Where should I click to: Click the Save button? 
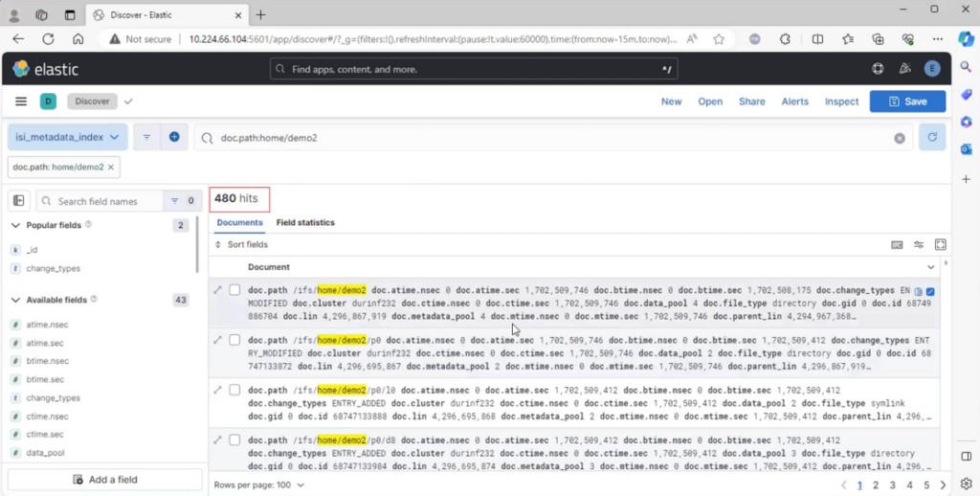[906, 101]
